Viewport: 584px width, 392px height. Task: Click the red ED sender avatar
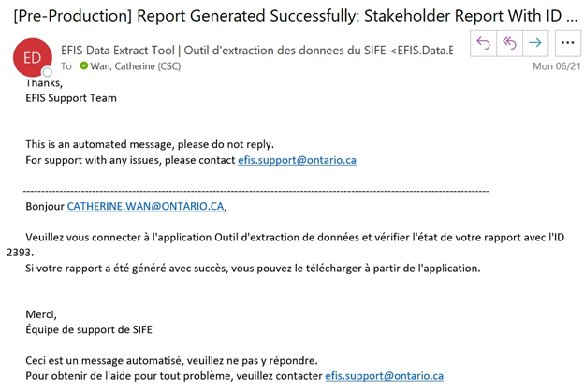click(33, 58)
